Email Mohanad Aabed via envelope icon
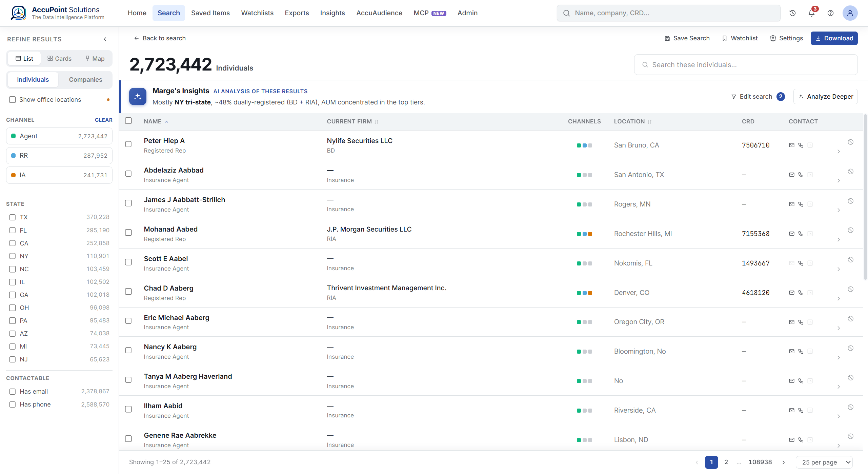This screenshot has height=474, width=868. pyautogui.click(x=792, y=234)
